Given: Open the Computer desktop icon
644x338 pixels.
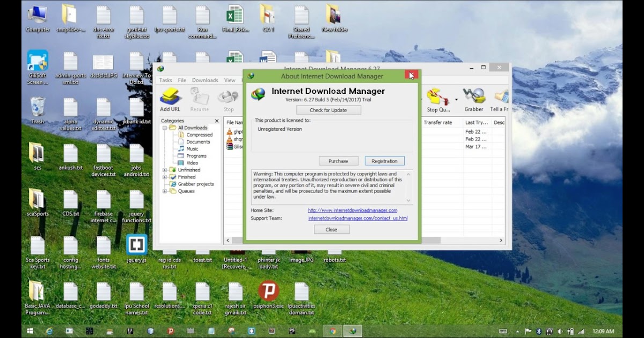Looking at the screenshot, I should [38, 19].
